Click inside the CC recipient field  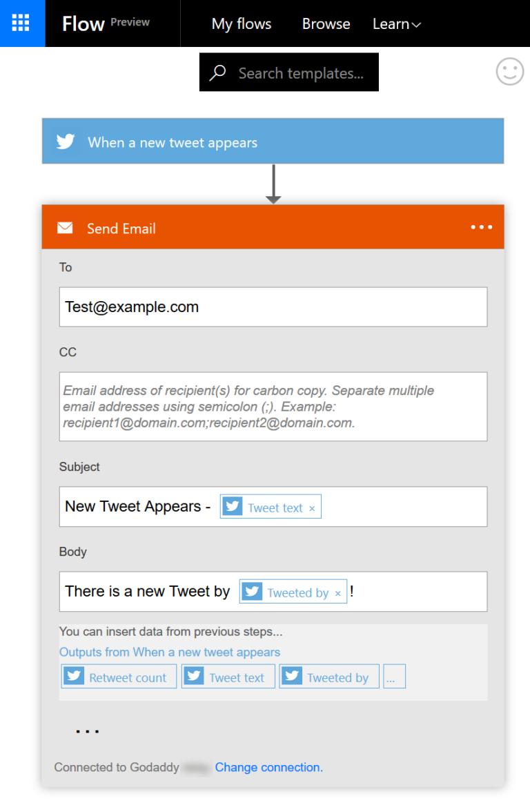[x=273, y=405]
